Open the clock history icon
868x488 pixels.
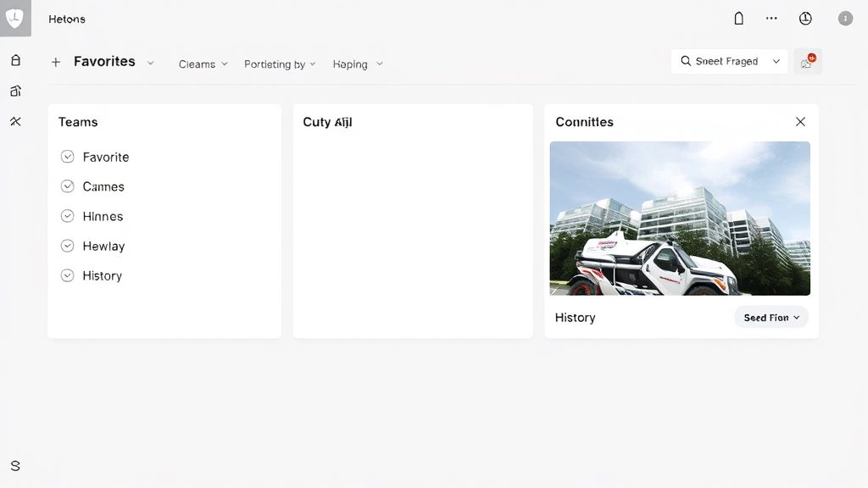[805, 19]
